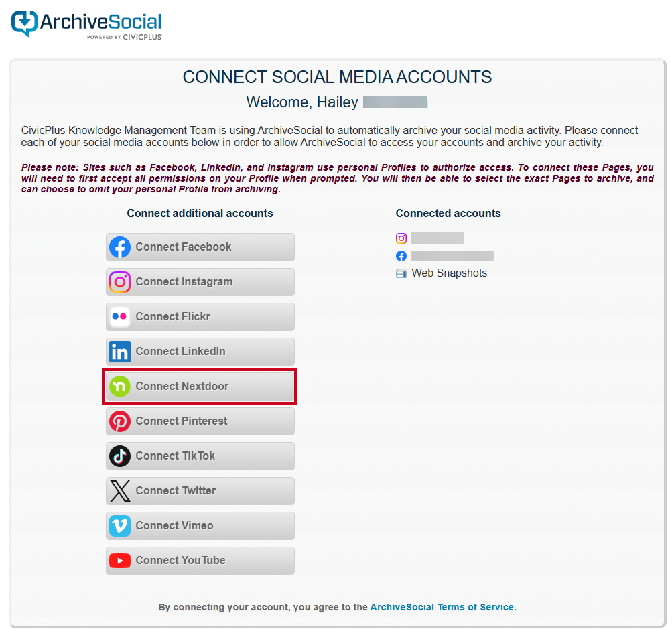The image size is (672, 629).
Task: Open the Web Snapshots connected account
Action: 449,273
